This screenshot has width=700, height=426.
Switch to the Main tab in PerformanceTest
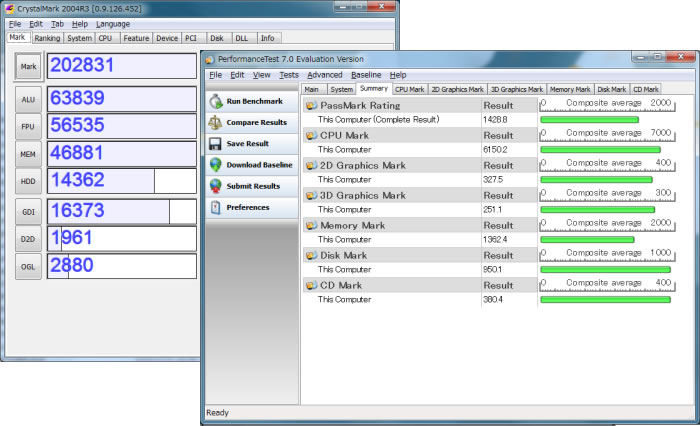pos(312,89)
